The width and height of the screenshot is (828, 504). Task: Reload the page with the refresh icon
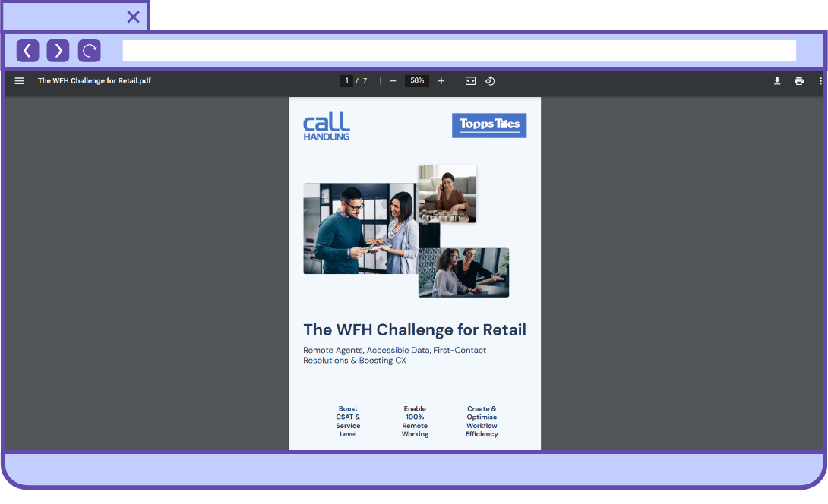tap(89, 51)
